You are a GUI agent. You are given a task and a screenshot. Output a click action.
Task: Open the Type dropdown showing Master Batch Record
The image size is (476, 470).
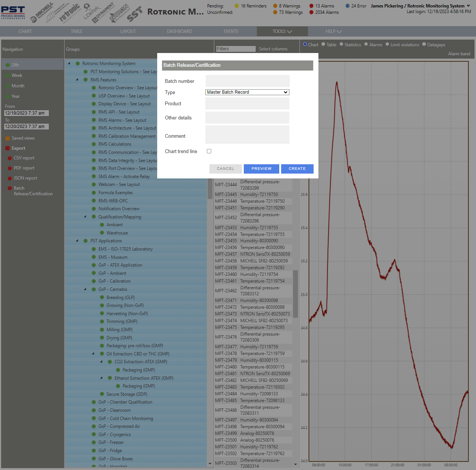pyautogui.click(x=247, y=92)
